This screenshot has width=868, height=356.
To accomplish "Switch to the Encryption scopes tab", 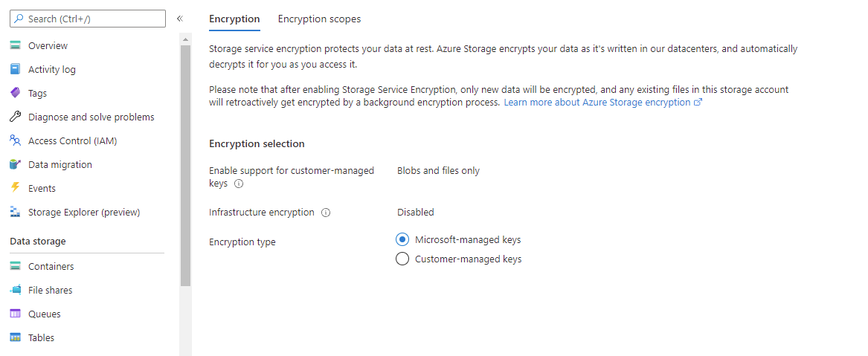I will [x=319, y=19].
